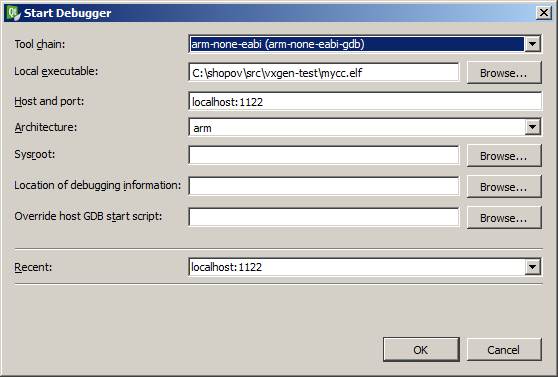Click the 'Tool chain:' label
The image size is (558, 377).
(x=40, y=44)
